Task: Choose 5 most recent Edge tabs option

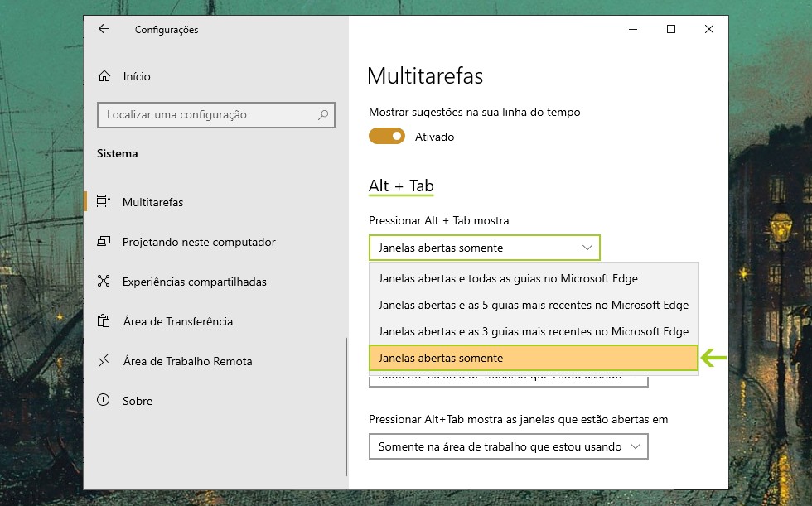Action: tap(533, 305)
